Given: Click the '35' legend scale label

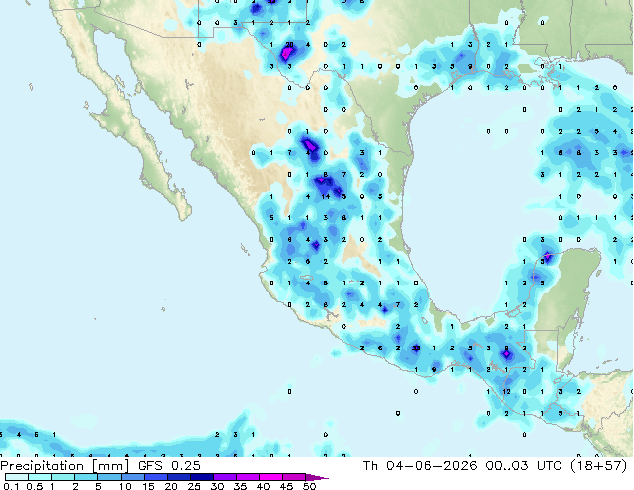Looking at the screenshot, I should (x=241, y=486).
